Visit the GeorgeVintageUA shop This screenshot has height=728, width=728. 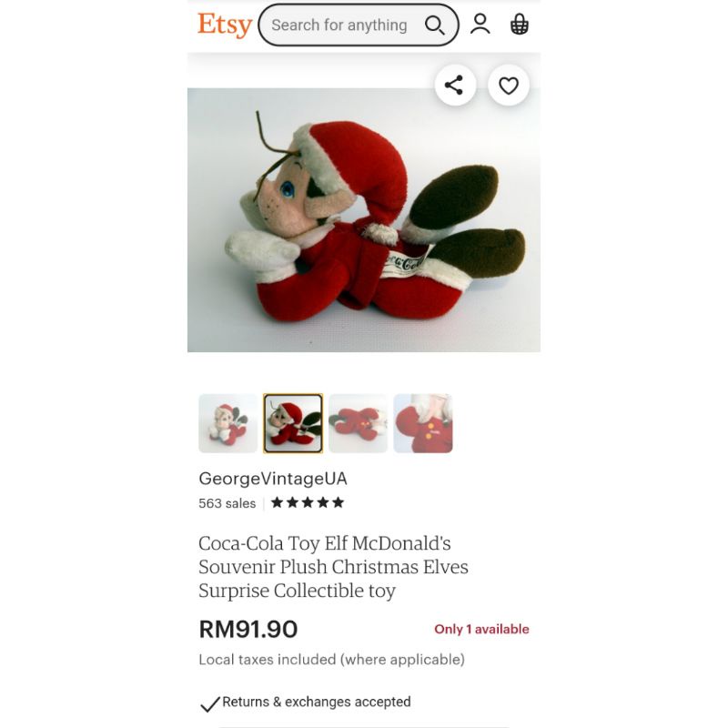tap(273, 479)
